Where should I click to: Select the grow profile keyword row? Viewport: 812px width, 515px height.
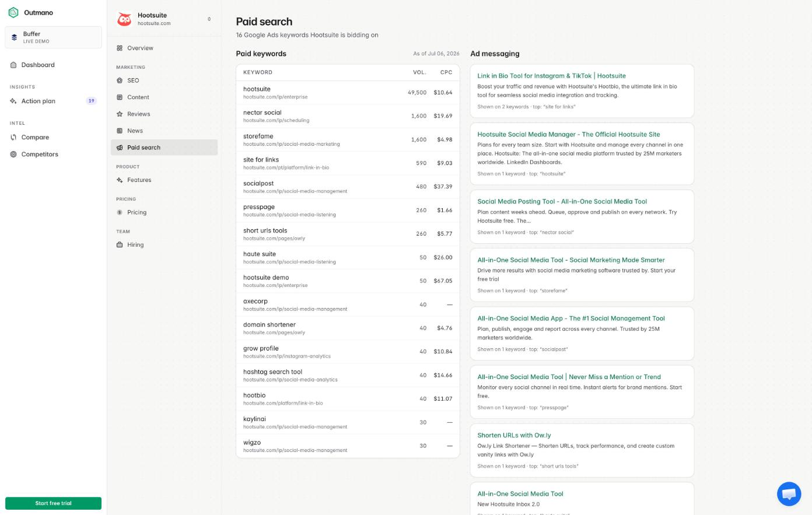pos(348,352)
